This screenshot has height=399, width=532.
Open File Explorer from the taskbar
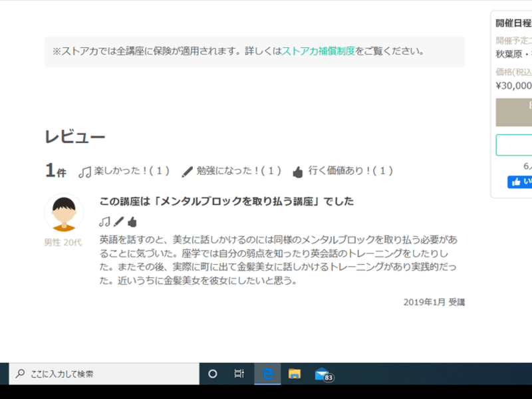coord(295,374)
